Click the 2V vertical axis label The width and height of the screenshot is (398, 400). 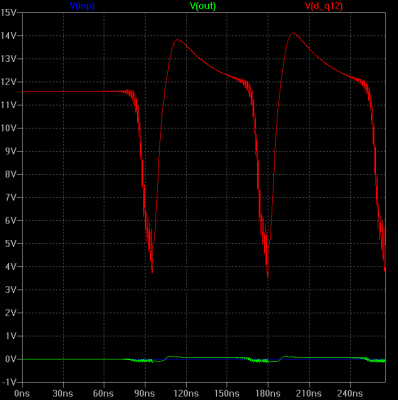tap(10, 313)
